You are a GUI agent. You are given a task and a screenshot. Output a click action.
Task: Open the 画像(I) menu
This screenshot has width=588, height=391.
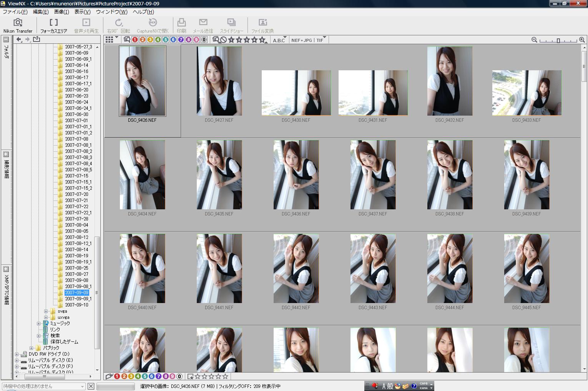point(61,12)
